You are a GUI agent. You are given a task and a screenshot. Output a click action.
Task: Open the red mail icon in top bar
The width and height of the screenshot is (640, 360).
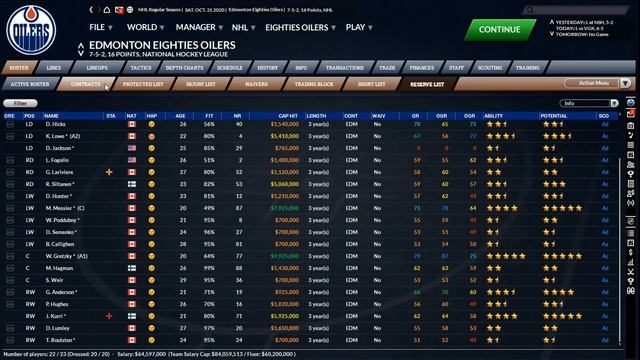tap(119, 10)
